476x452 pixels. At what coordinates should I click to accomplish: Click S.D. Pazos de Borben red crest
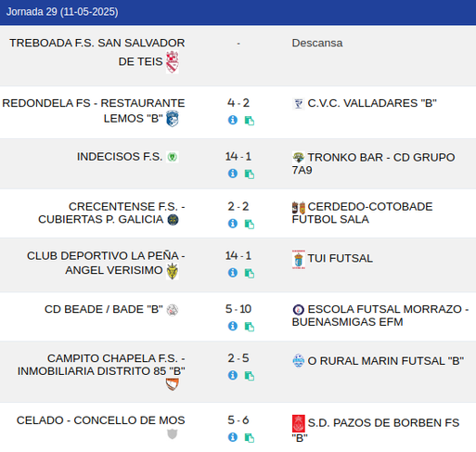click(x=299, y=423)
